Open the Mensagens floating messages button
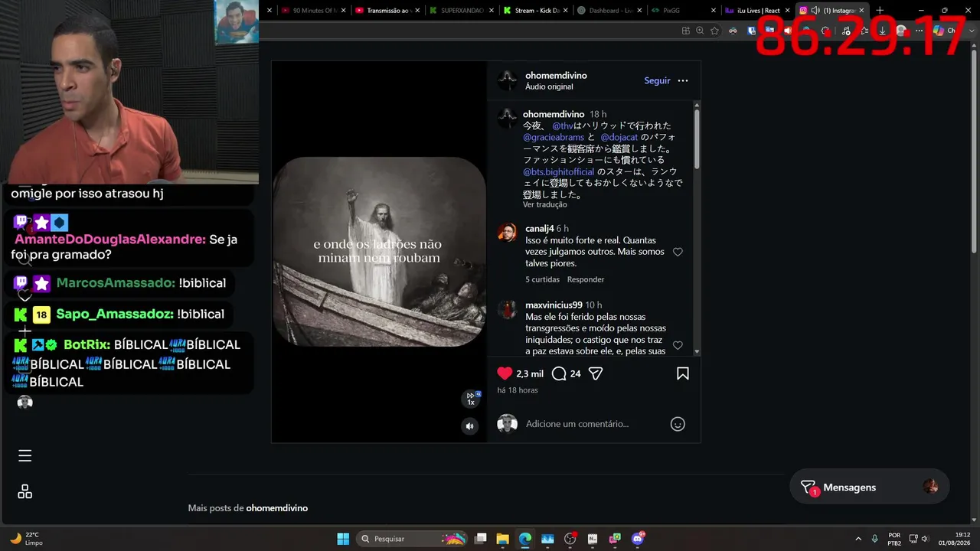Viewport: 980px width, 551px height. (870, 487)
